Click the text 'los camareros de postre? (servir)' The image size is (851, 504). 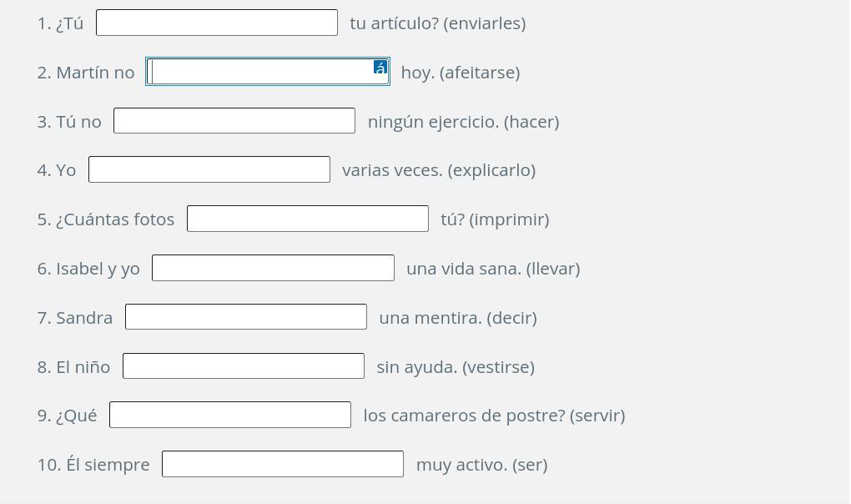pyautogui.click(x=494, y=416)
